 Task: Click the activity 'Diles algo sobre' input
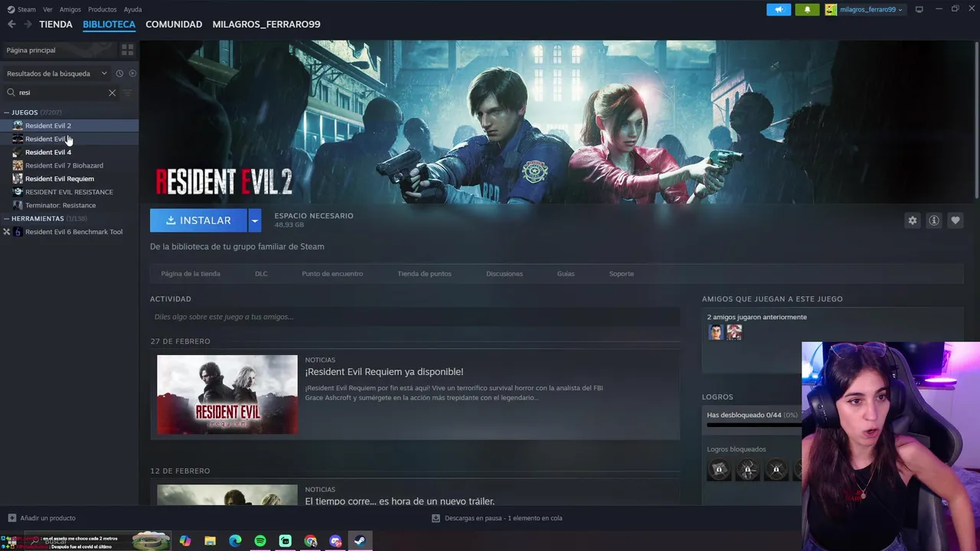415,317
